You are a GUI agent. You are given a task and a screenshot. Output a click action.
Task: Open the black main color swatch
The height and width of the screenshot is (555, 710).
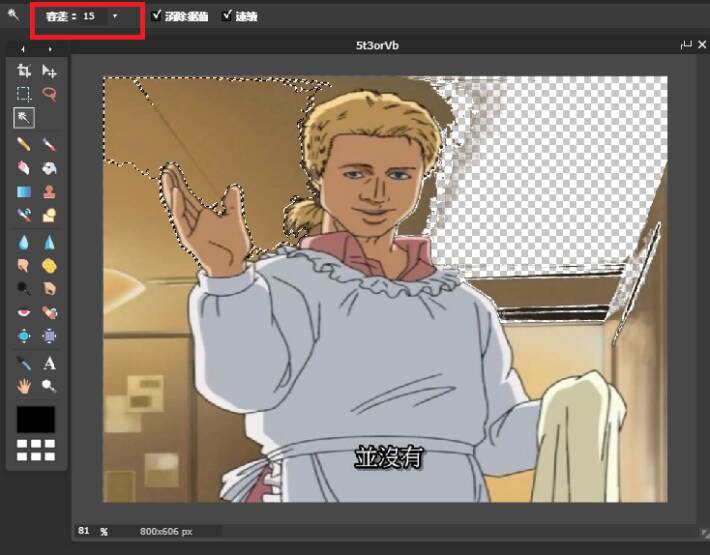36,419
